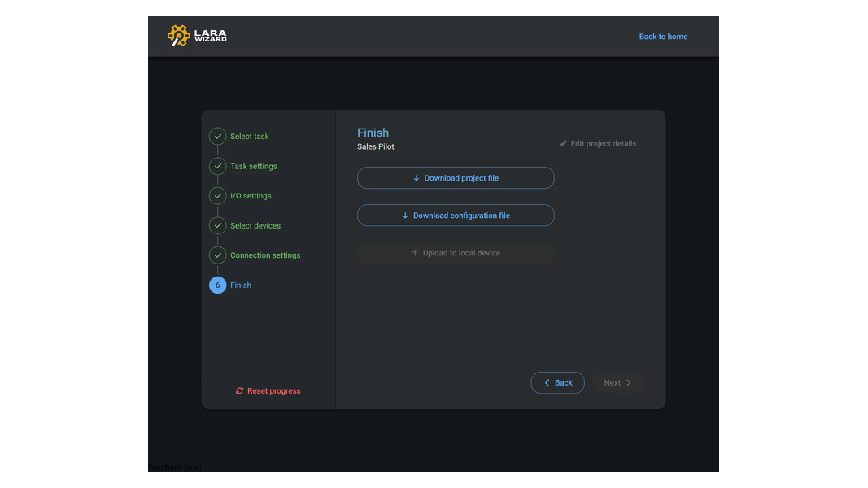Click the right chevron inside the Next button
868x488 pixels.
(x=629, y=382)
